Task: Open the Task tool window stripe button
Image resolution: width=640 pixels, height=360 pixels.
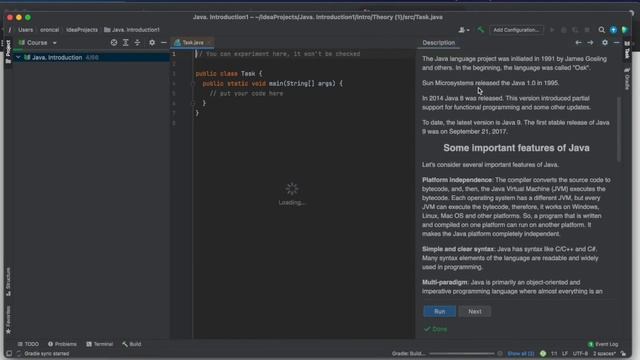Action: 627,49
